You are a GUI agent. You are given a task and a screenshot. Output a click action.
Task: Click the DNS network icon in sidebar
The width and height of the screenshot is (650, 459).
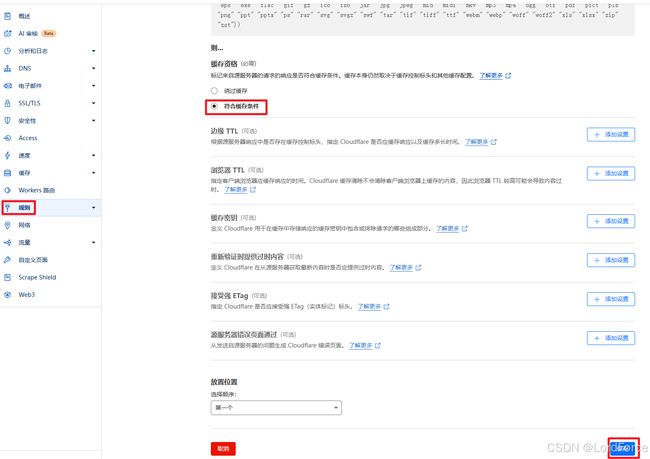(7, 68)
